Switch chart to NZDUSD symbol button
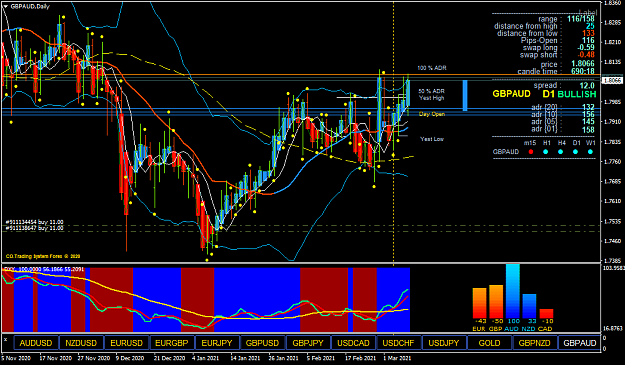The width and height of the screenshot is (625, 365). 81,343
